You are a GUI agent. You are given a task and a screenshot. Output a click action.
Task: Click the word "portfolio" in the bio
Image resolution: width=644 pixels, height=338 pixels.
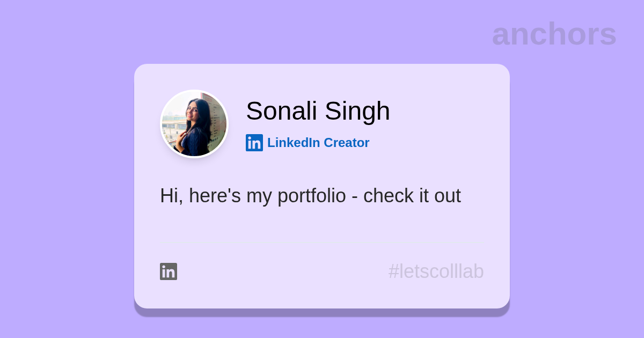(311, 196)
